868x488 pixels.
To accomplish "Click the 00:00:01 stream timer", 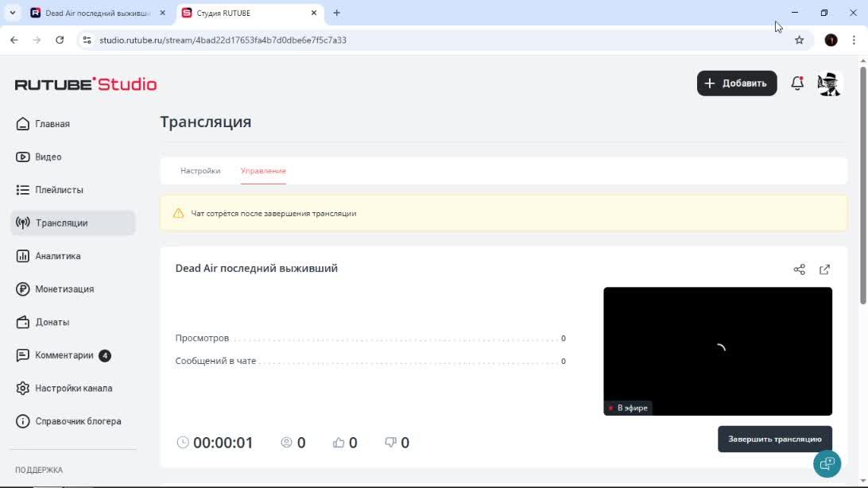I will click(215, 442).
